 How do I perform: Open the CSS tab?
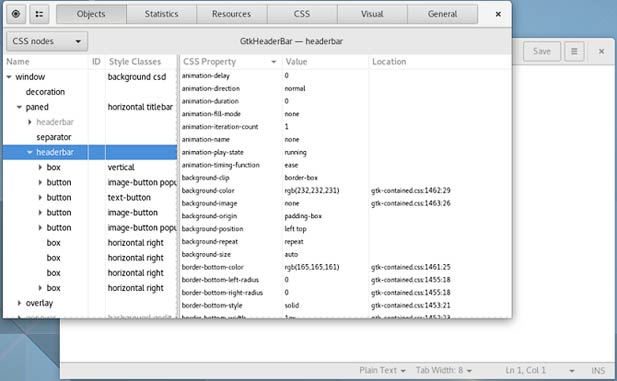[302, 14]
